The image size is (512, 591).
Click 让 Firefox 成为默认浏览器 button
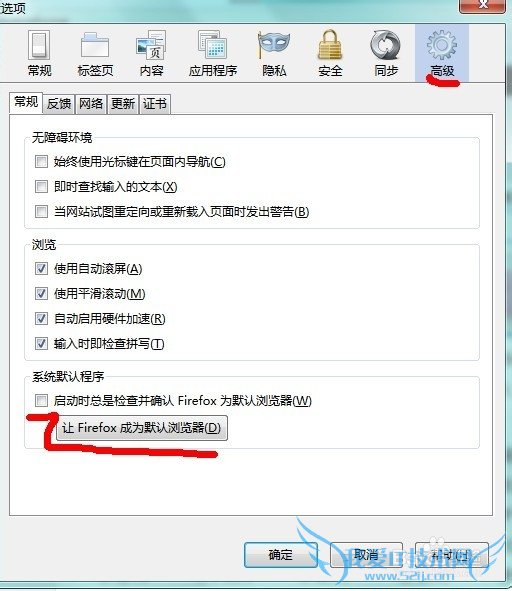coord(142,428)
